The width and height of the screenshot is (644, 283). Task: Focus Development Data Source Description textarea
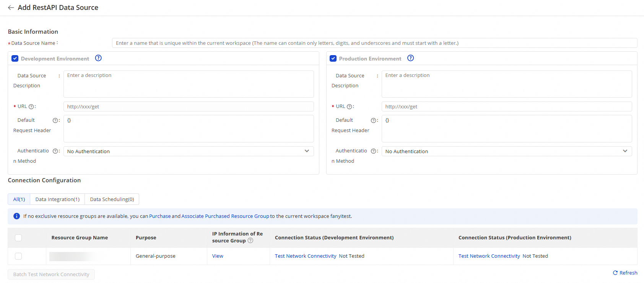coord(189,84)
